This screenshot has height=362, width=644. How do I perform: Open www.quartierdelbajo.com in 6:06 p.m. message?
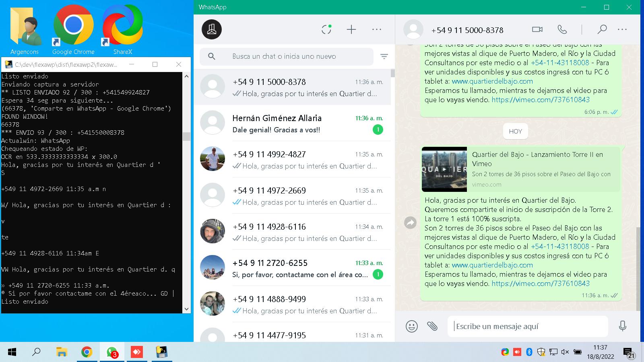coord(492,81)
